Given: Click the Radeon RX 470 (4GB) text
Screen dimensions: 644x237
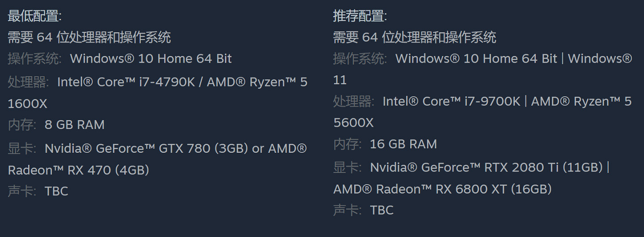Looking at the screenshot, I should pos(78,170).
